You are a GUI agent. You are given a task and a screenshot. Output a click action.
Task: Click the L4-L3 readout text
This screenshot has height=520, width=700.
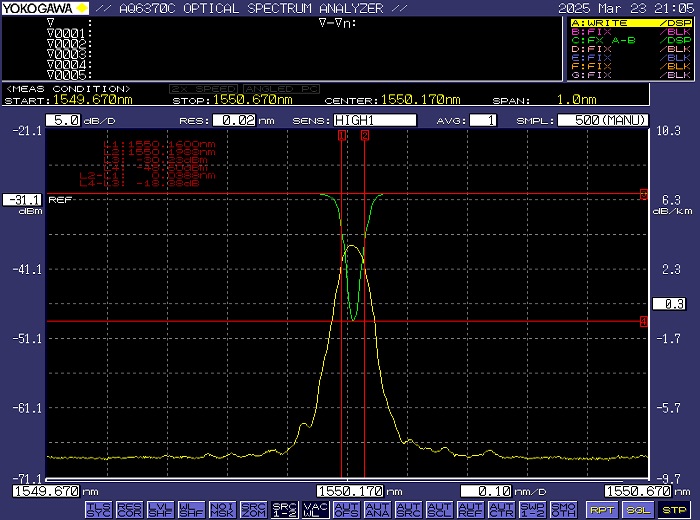[139, 183]
